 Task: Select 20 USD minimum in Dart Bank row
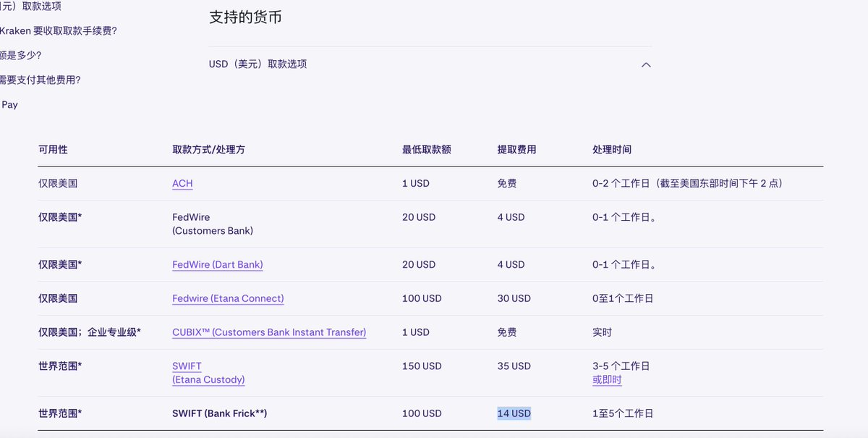point(419,264)
